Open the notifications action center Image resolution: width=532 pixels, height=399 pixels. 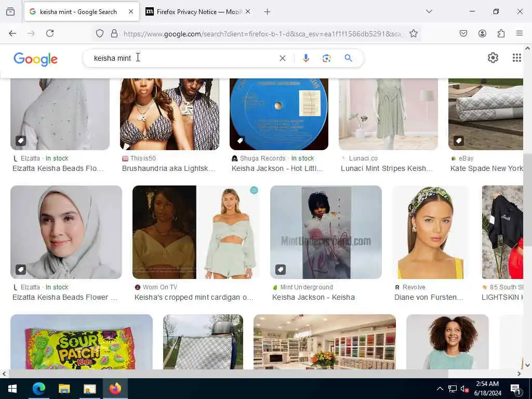pos(516,389)
